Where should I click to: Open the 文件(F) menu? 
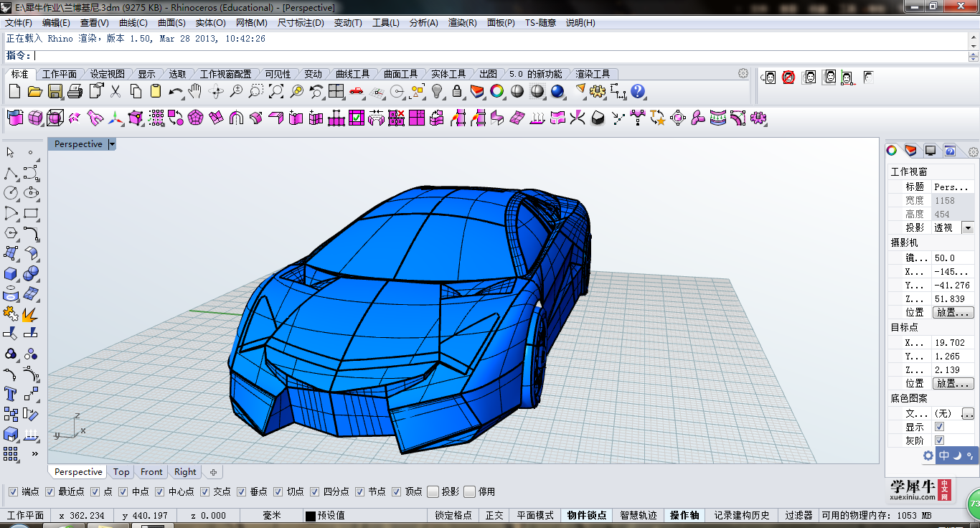click(x=19, y=23)
